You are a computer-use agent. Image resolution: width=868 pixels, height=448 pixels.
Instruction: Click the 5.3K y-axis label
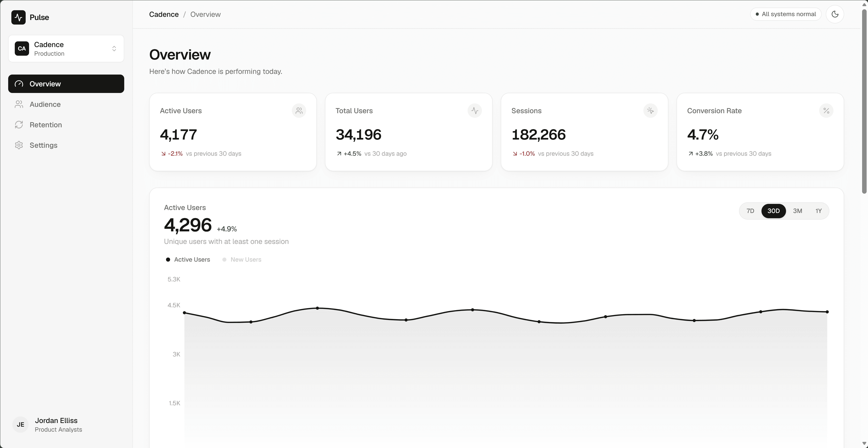coord(174,279)
